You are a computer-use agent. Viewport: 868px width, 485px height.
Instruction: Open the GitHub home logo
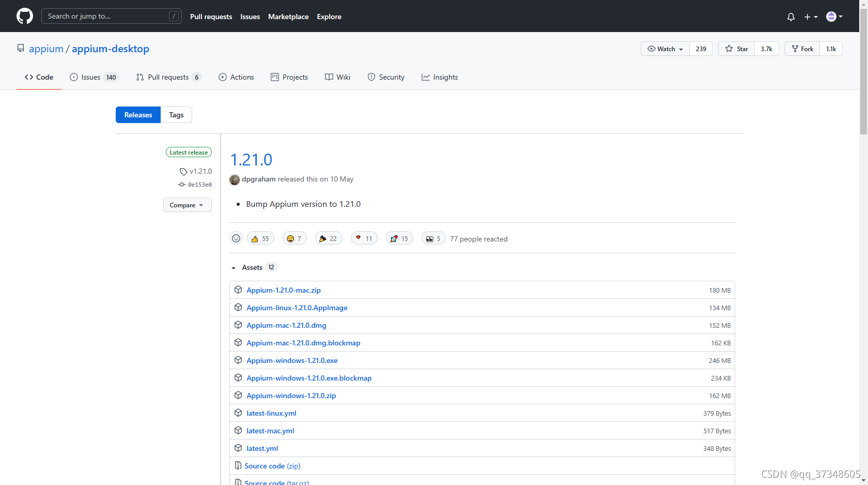pos(25,16)
